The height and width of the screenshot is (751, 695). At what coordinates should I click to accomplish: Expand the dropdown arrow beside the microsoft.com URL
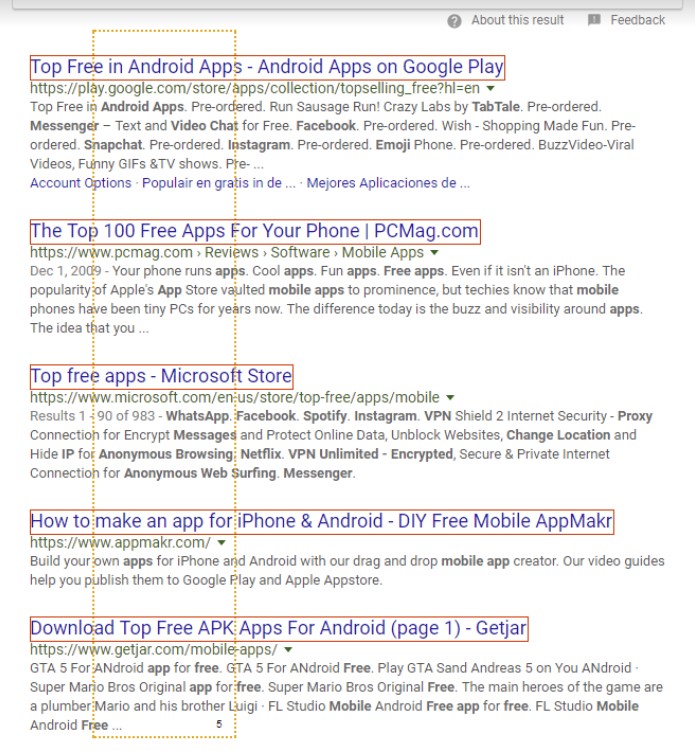(450, 398)
